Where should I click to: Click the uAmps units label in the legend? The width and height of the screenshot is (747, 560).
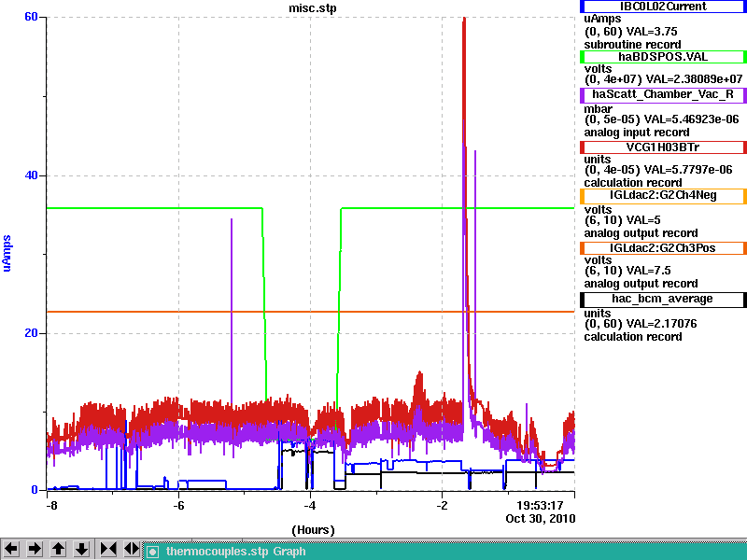point(602,19)
